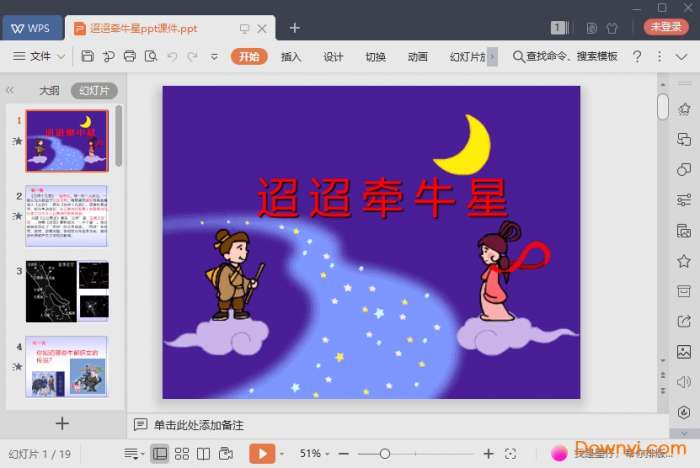Switch to the 大纲 outline view
Screen dimensions: 700x468
49,91
